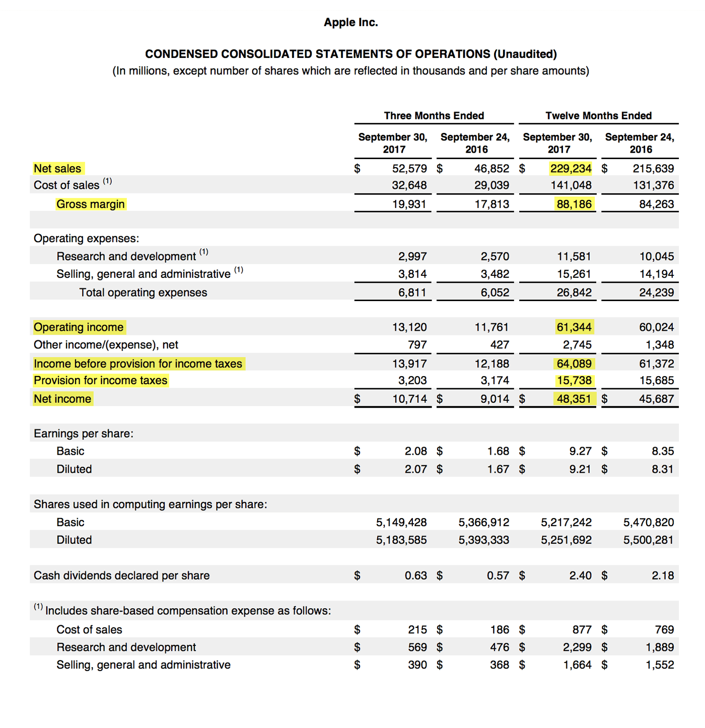This screenshot has width=705, height=728.
Task: Select the 'Gross margin' label
Action: [x=91, y=204]
